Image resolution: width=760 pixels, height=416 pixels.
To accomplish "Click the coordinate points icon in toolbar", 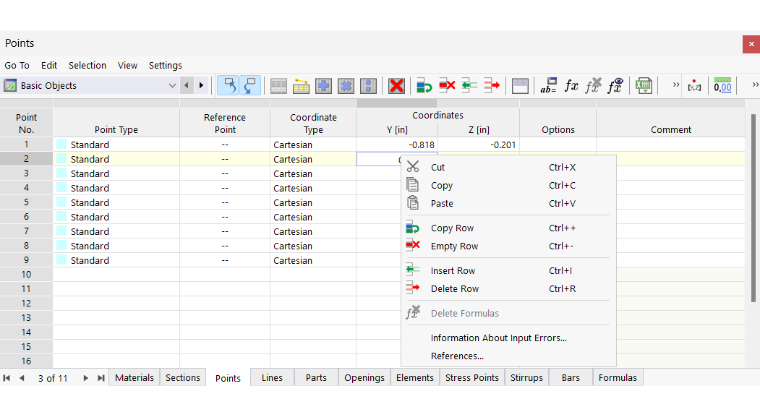I will [x=695, y=86].
